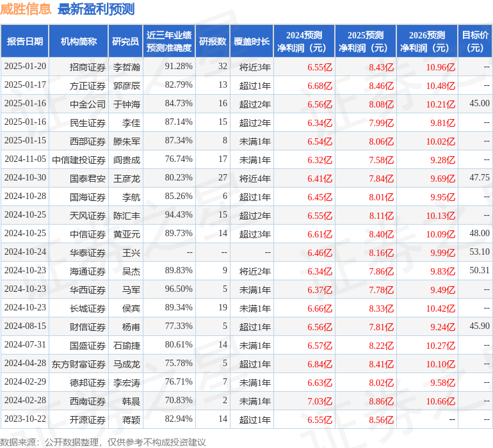Image resolution: width=493 pixels, height=448 pixels.
Task: Click researcher name 陈汇丰
Action: pyautogui.click(x=127, y=215)
